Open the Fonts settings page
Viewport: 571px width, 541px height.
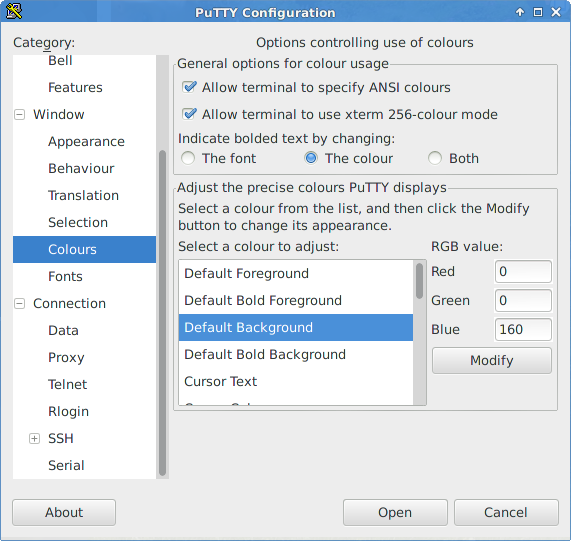coord(65,276)
